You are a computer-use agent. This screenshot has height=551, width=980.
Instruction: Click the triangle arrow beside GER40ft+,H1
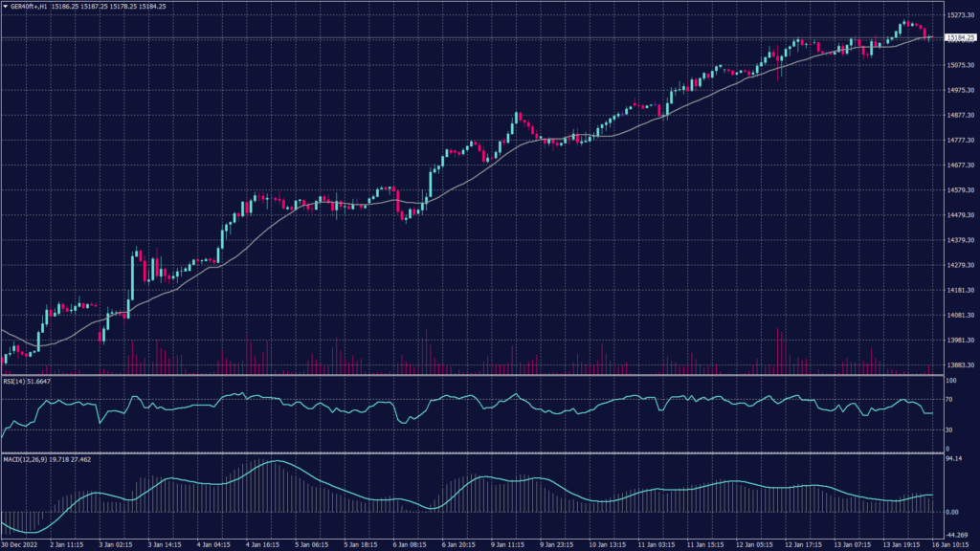pos(6,7)
